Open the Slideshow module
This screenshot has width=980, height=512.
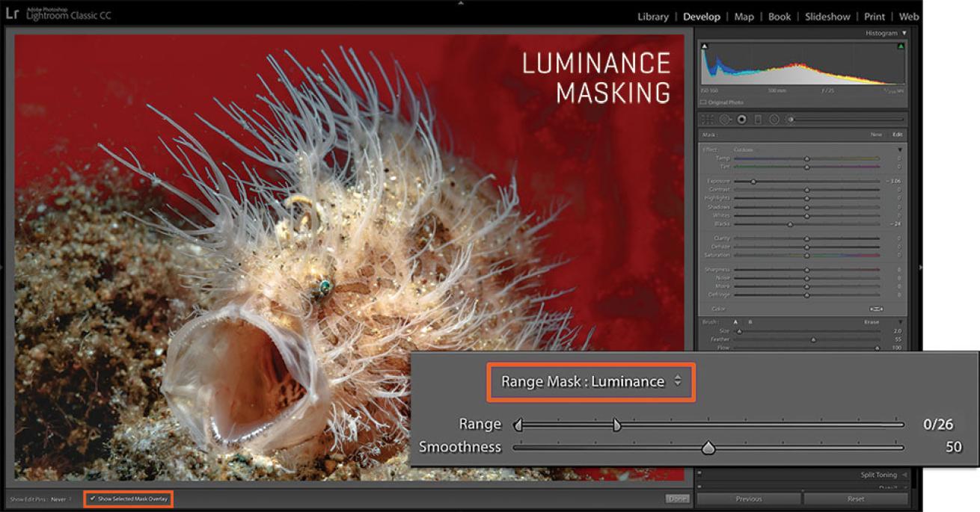(x=827, y=16)
